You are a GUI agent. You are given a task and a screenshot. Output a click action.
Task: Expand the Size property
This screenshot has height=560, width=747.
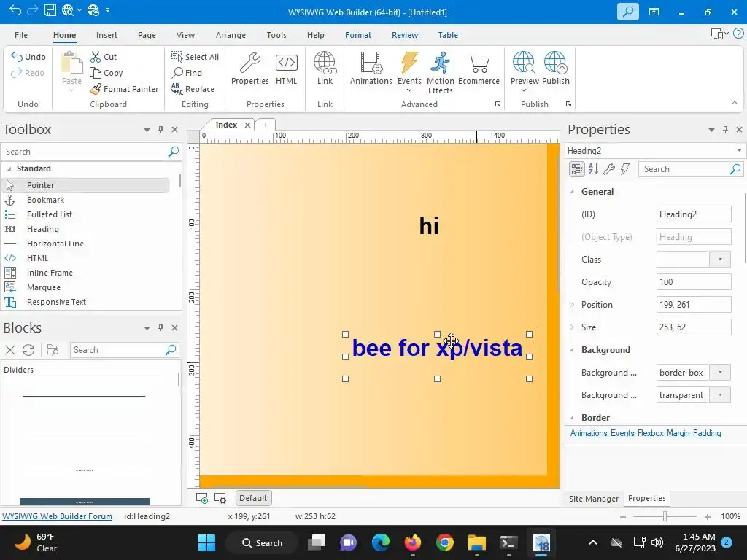coord(572,327)
